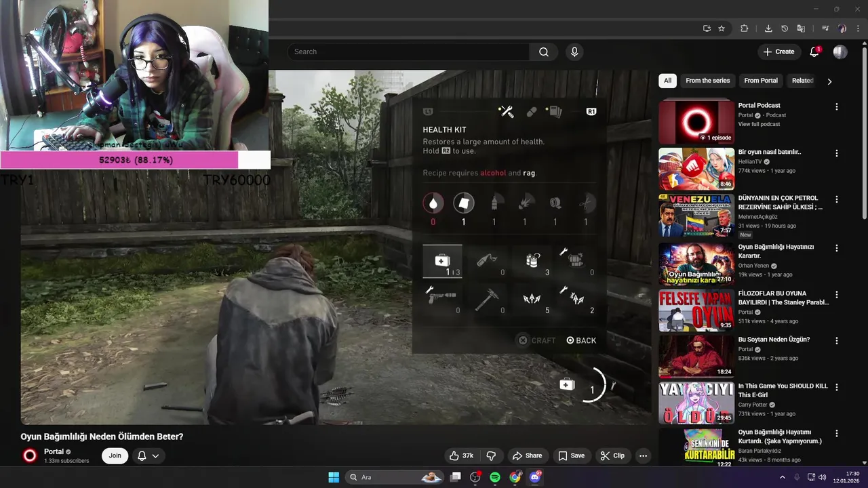This screenshot has height=488, width=868.
Task: Bookmark this page with the star icon
Action: [722, 28]
